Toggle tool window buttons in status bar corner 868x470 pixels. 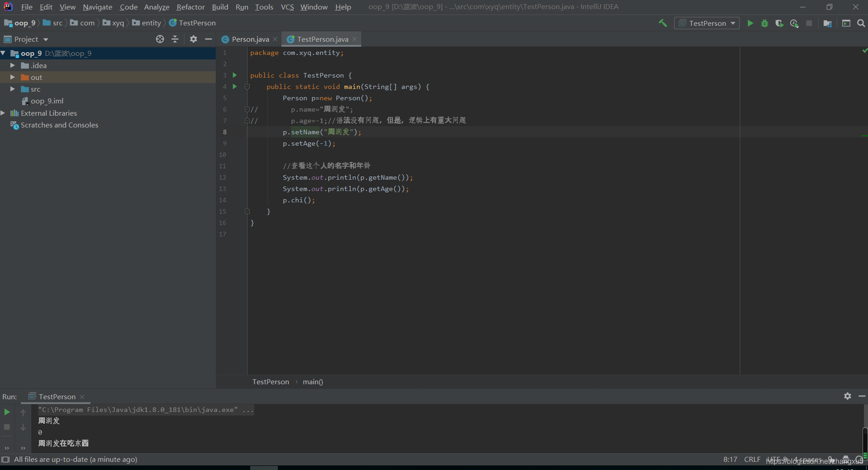[5, 459]
